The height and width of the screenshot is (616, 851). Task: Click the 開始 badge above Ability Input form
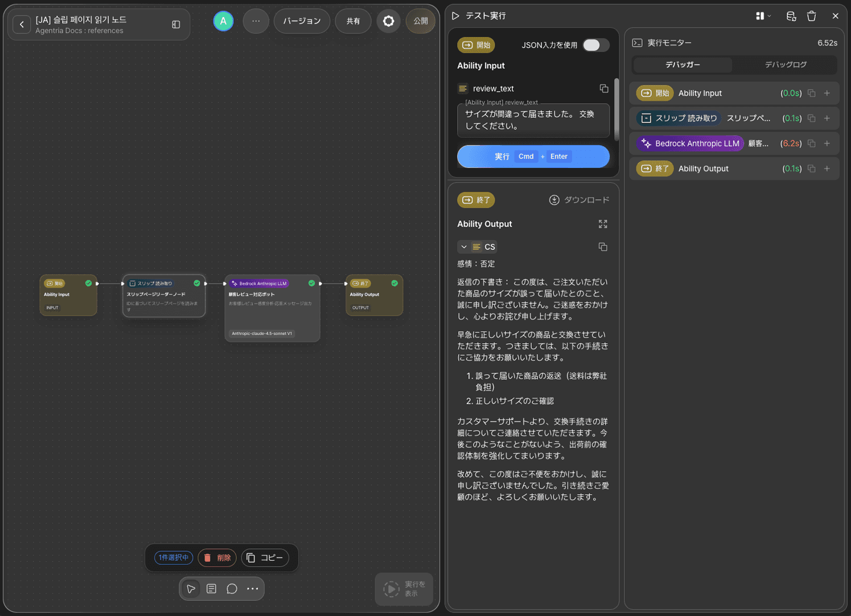pyautogui.click(x=476, y=45)
